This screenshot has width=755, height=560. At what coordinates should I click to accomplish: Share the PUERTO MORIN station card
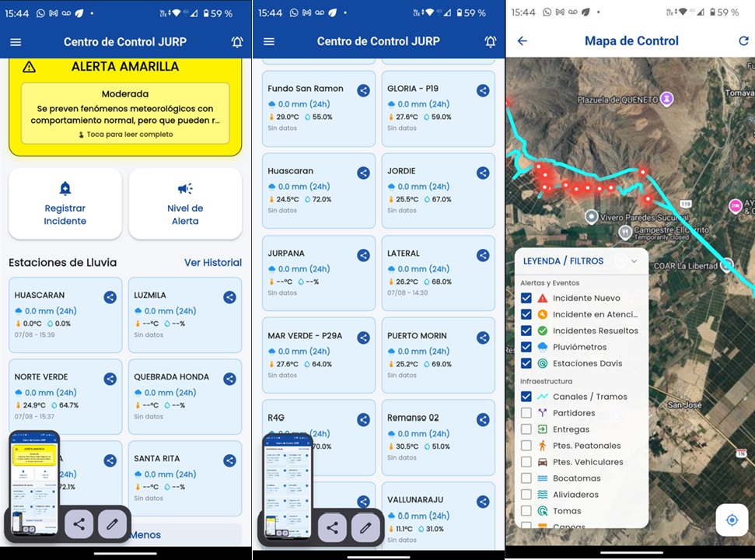(483, 338)
